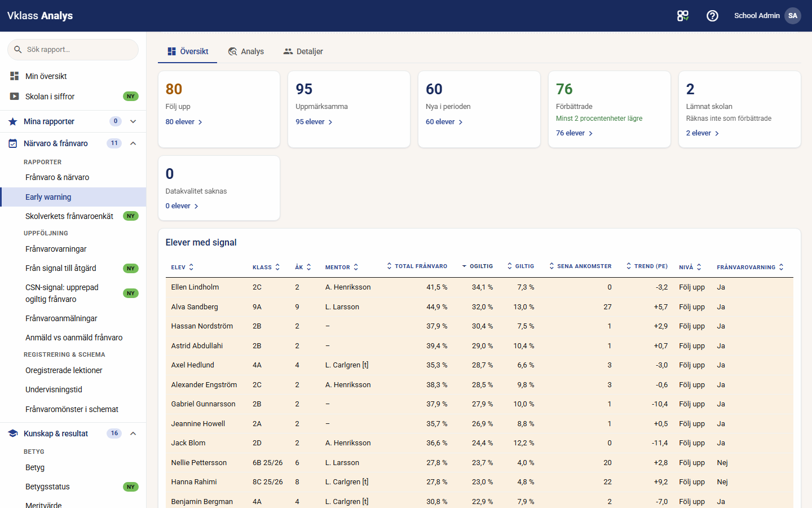Click the Kunskap & resultat graduation cap icon

point(13,433)
